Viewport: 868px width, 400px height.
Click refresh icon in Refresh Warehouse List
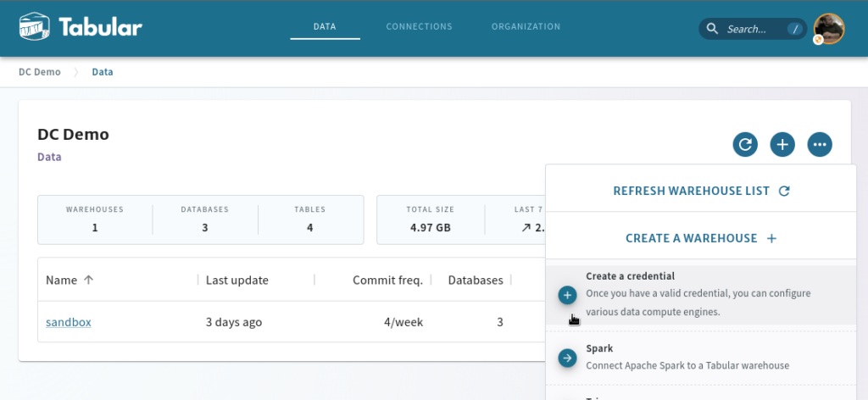tap(784, 191)
